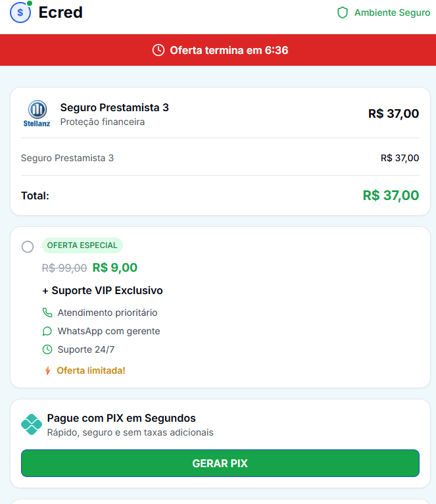Click the lightning bolt limited offer icon

tap(47, 370)
